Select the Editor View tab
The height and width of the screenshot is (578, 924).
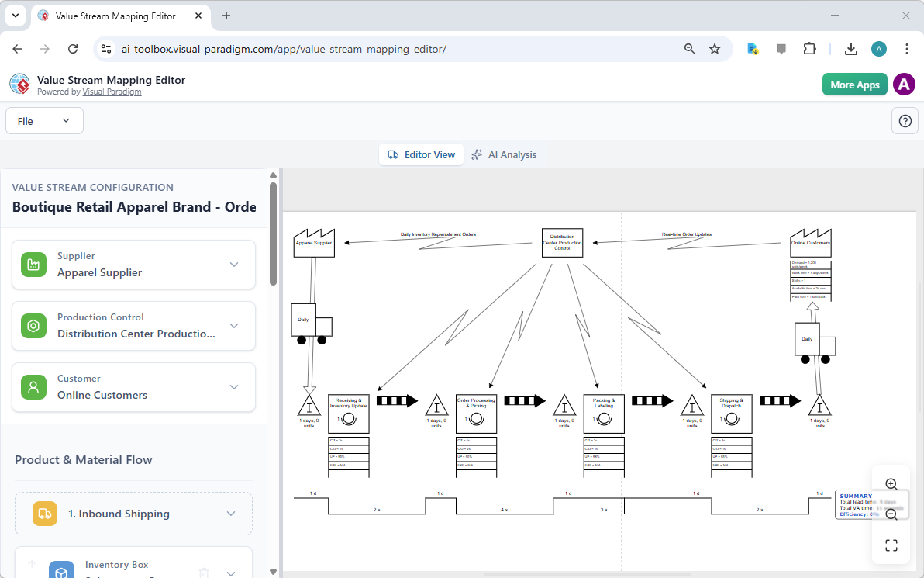[x=421, y=154]
